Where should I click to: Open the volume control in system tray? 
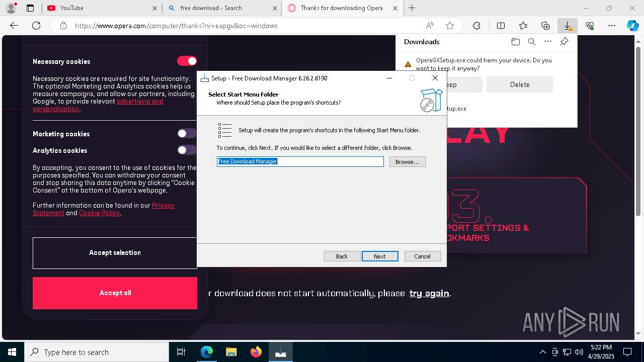coord(579,352)
